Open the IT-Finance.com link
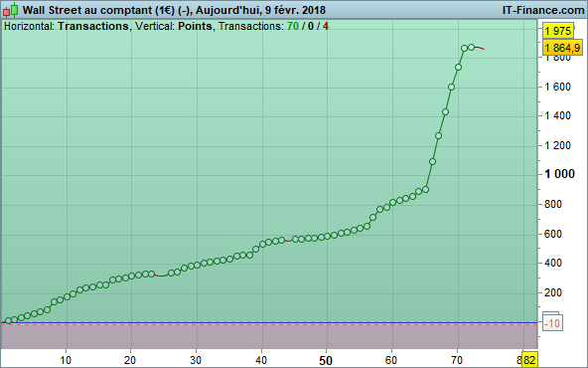Screen dimensions: 588x368 coord(543,10)
